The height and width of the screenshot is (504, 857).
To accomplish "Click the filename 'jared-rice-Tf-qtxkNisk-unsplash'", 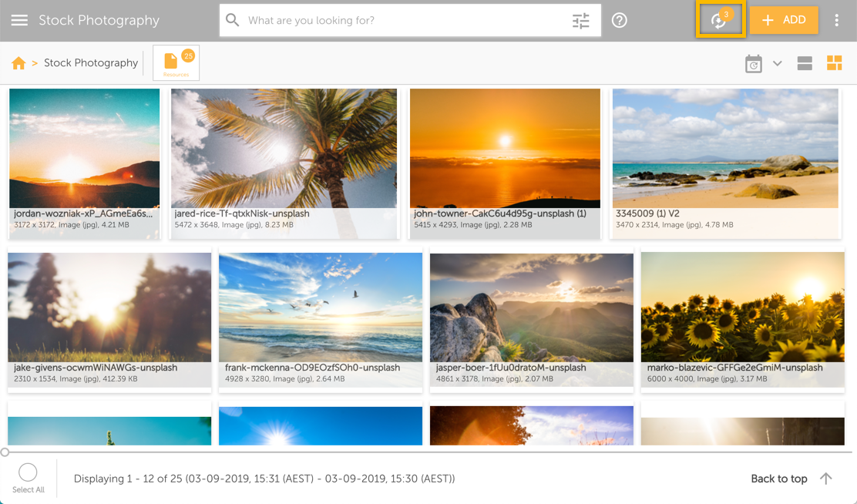I will point(241,213).
